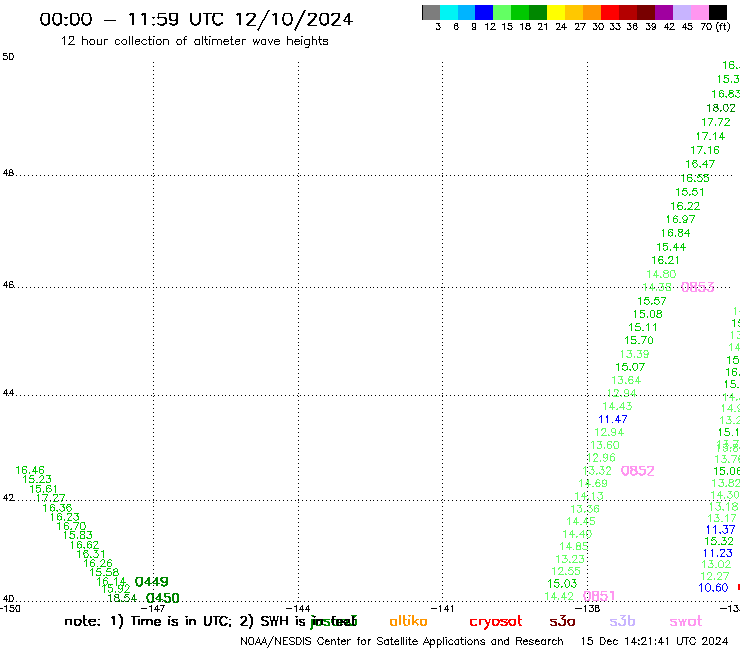Click the wave height reading 15.44
The image size is (740, 650).
(x=671, y=247)
